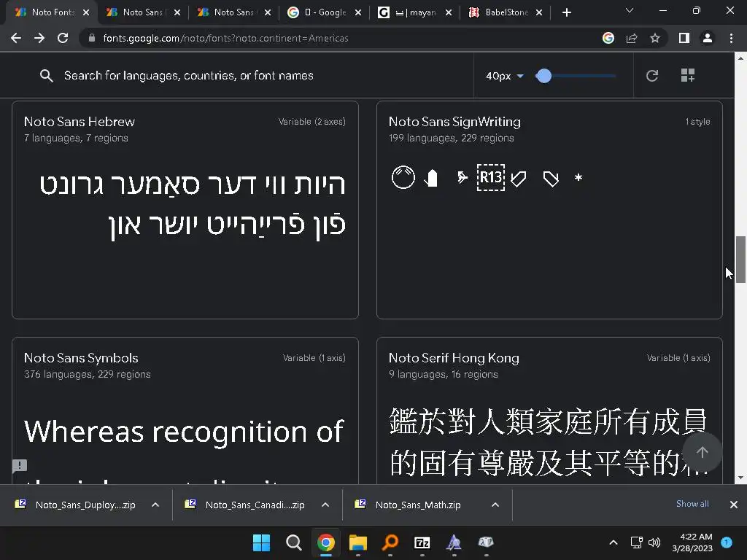Viewport: 747px width, 560px height.
Task: Share this page via share icon
Action: coord(632,38)
